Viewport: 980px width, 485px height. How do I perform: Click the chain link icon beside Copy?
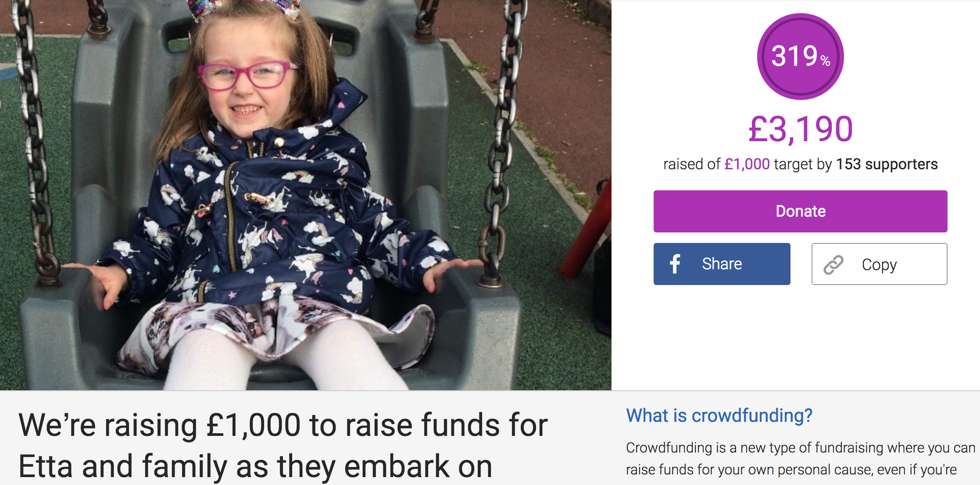click(x=833, y=264)
